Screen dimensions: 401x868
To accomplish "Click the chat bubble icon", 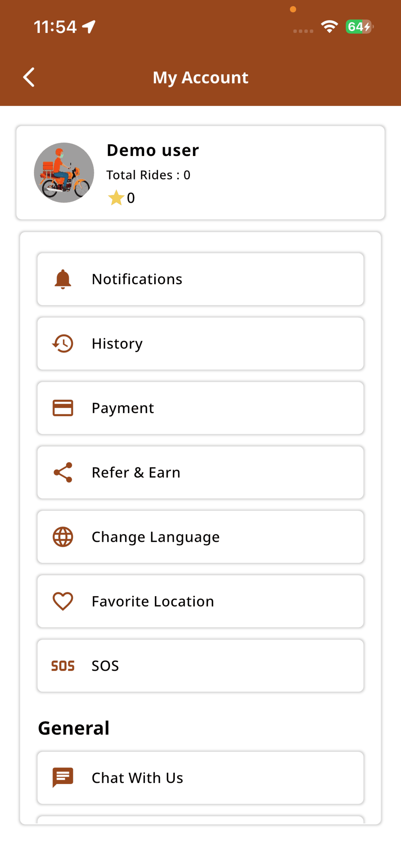I will (x=63, y=778).
